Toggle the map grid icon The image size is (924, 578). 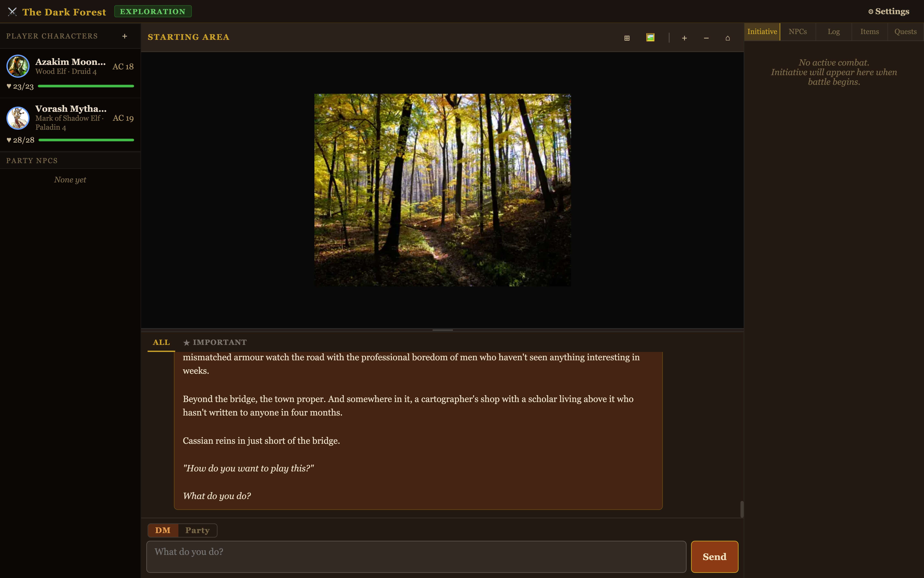tap(627, 38)
